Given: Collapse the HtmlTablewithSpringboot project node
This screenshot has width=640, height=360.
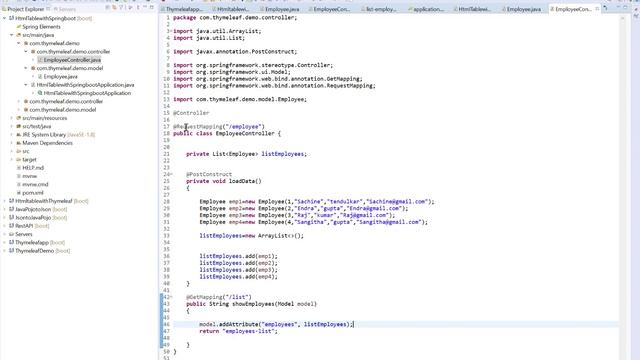Looking at the screenshot, I should coord(4,18).
